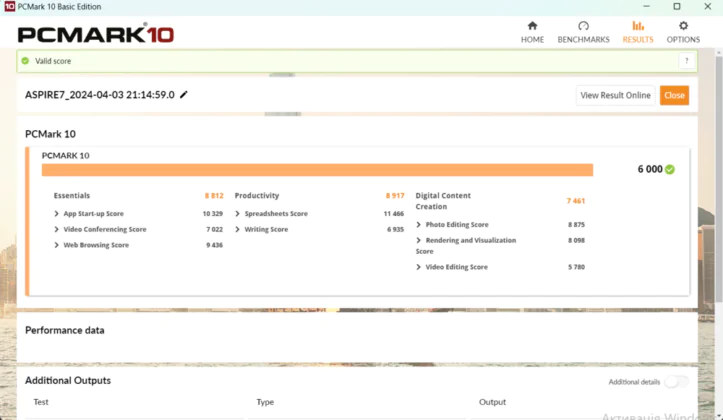Viewport: 723px width, 420px height.
Task: Click the Essentials heading
Action: point(72,195)
